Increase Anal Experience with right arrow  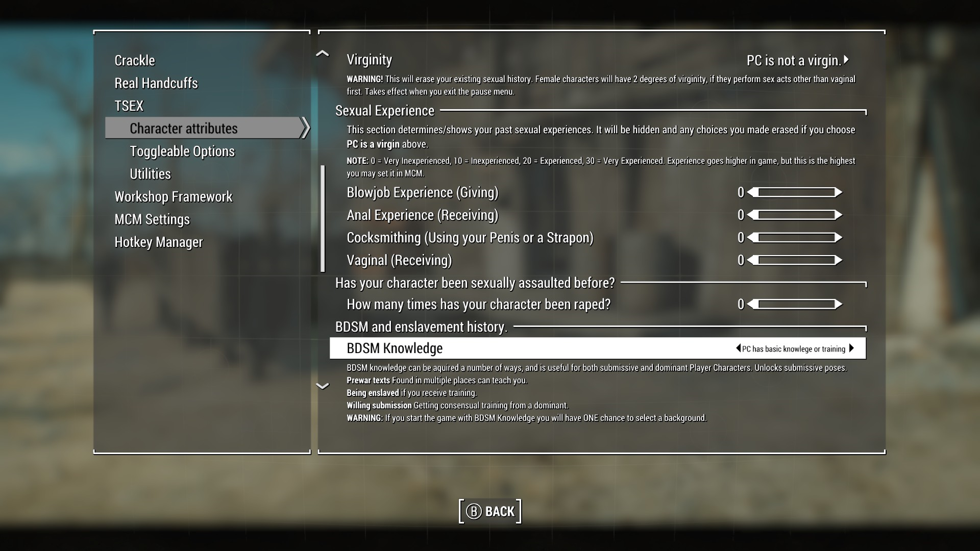(x=838, y=215)
